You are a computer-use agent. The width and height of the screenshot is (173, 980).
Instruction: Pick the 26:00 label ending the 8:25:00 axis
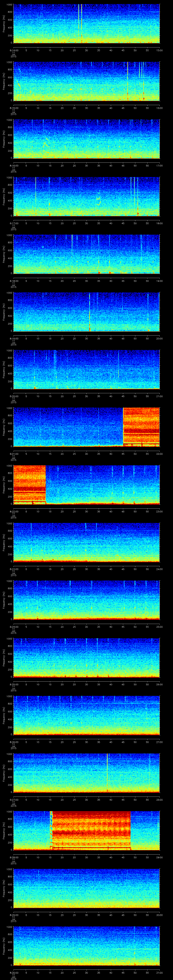click(159, 684)
